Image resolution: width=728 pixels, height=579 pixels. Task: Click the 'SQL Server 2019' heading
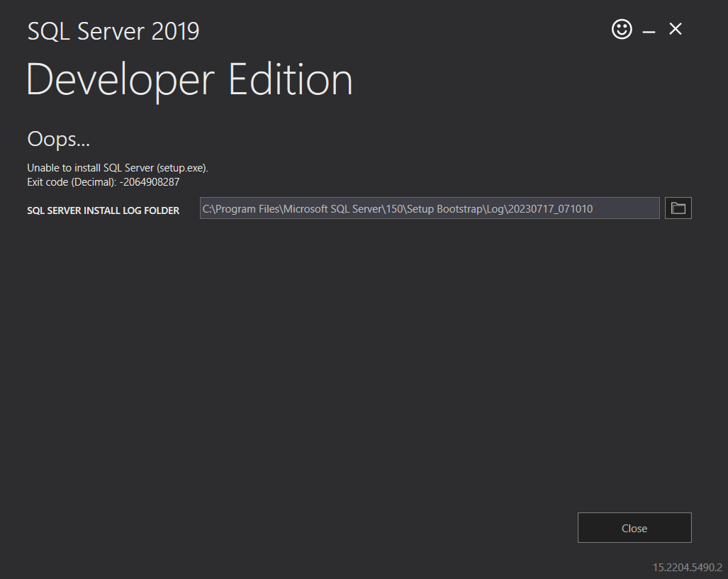click(x=113, y=31)
